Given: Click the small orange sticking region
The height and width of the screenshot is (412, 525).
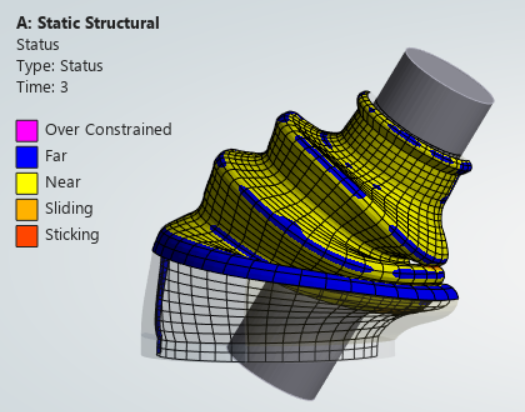Looking at the screenshot, I should click(x=434, y=268).
